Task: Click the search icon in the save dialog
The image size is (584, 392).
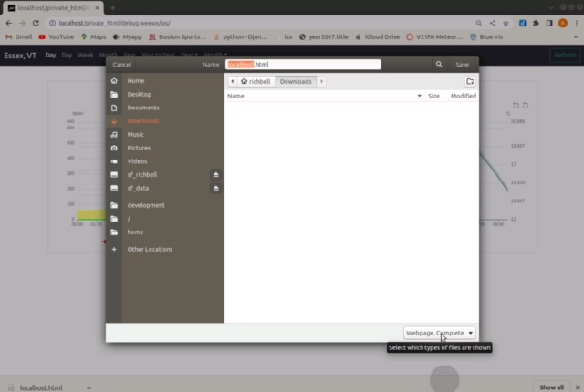Action: click(x=439, y=65)
